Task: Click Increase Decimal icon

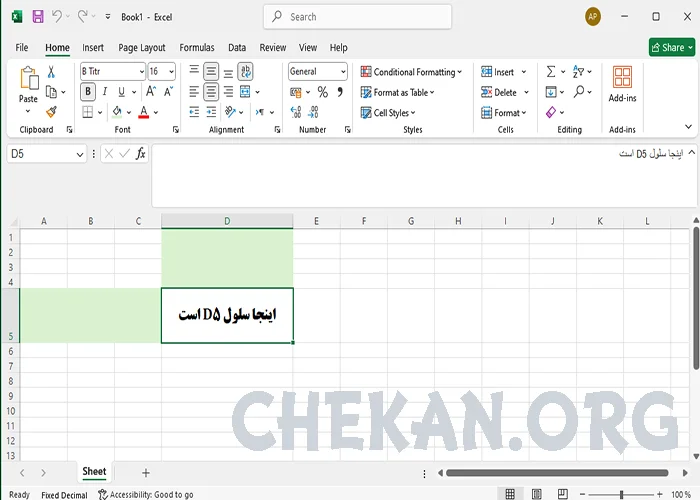Action: (x=296, y=112)
